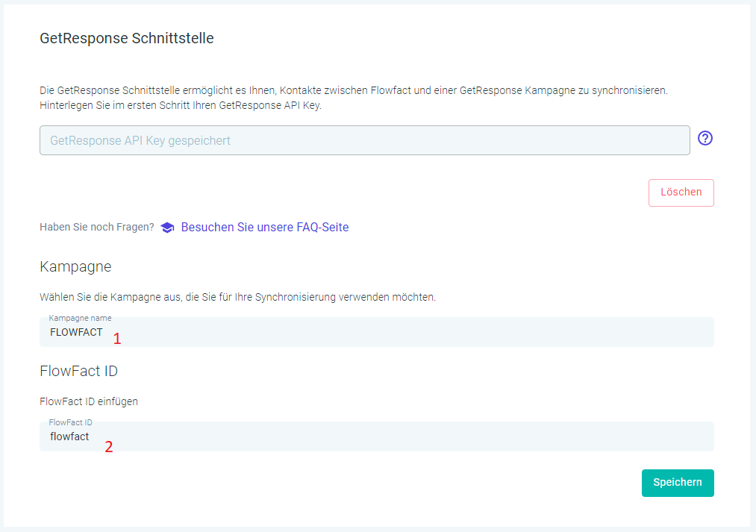This screenshot has width=756, height=532.
Task: Click the red annotation number 1
Action: point(117,339)
